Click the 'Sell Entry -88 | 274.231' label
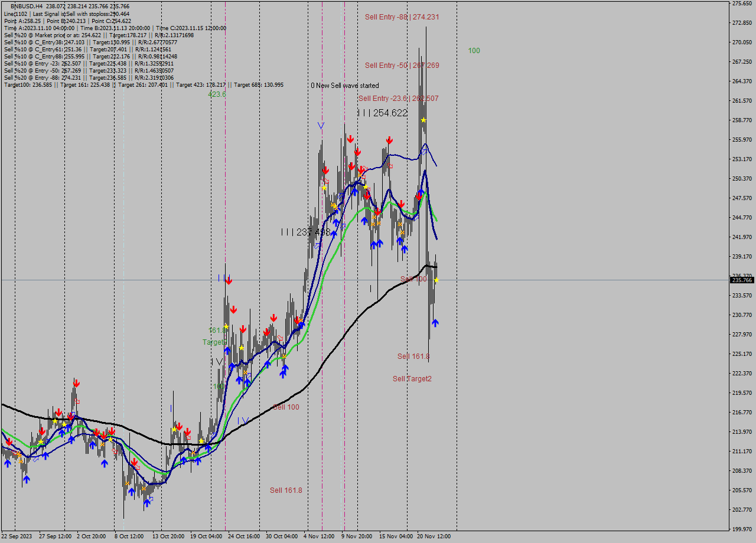 click(x=402, y=17)
